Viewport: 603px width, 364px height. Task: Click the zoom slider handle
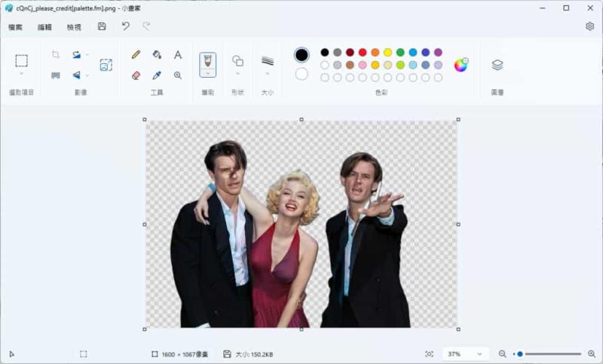pos(520,354)
